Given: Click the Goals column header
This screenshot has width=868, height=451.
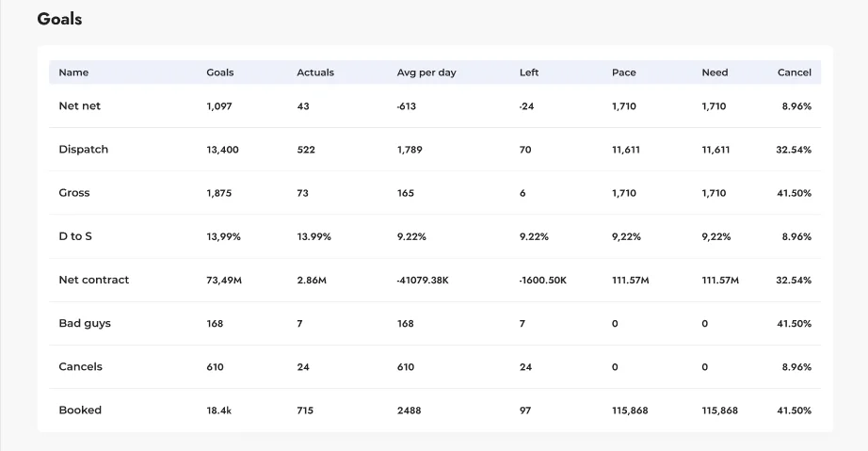Looking at the screenshot, I should click(x=220, y=72).
